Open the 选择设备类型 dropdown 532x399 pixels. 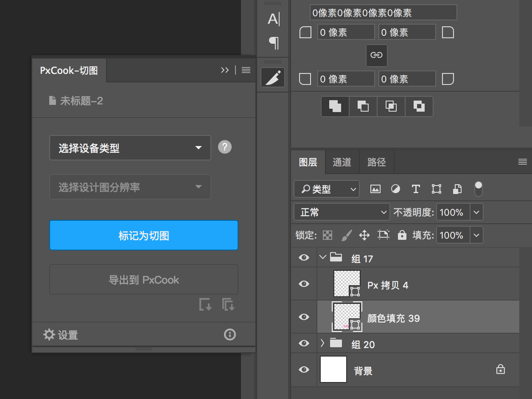pos(130,148)
